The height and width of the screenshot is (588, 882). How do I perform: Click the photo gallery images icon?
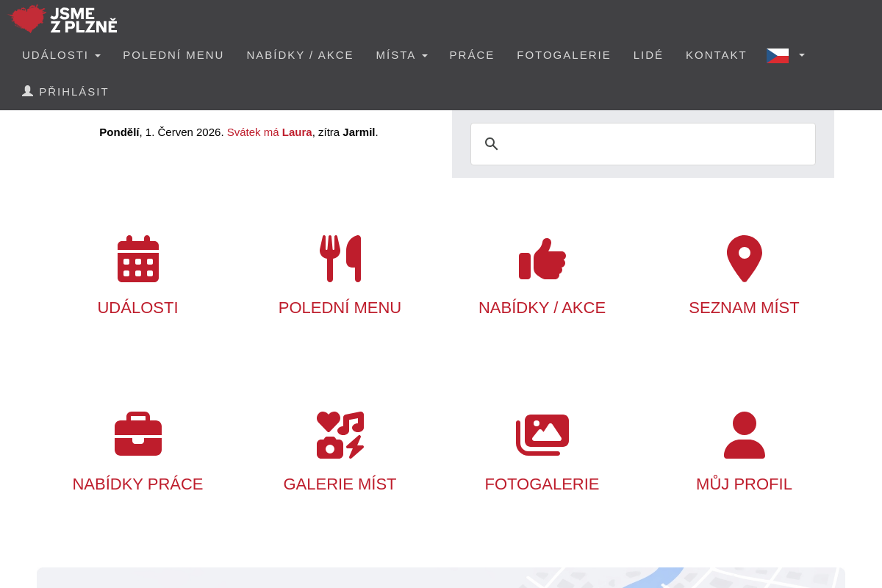(x=542, y=435)
